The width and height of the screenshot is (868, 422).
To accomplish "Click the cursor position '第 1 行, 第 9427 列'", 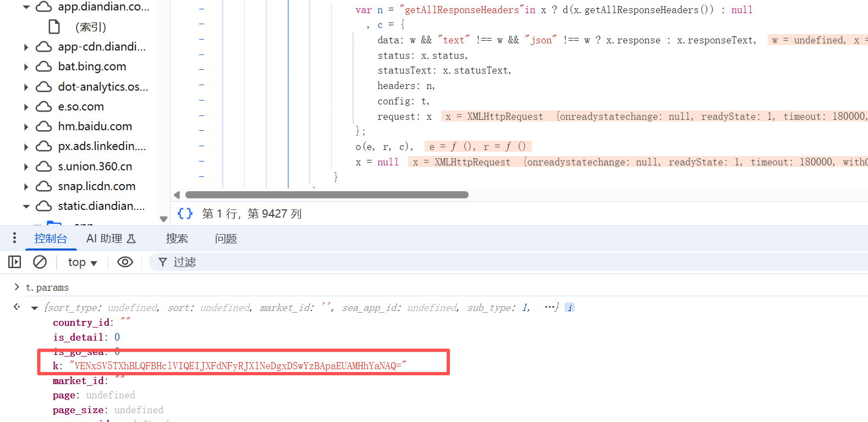I will 252,213.
